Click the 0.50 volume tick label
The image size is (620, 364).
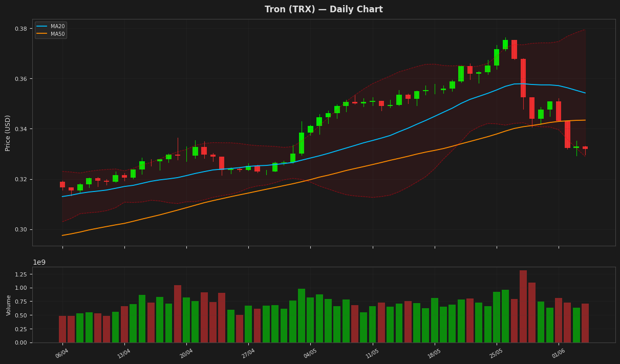click(x=20, y=315)
